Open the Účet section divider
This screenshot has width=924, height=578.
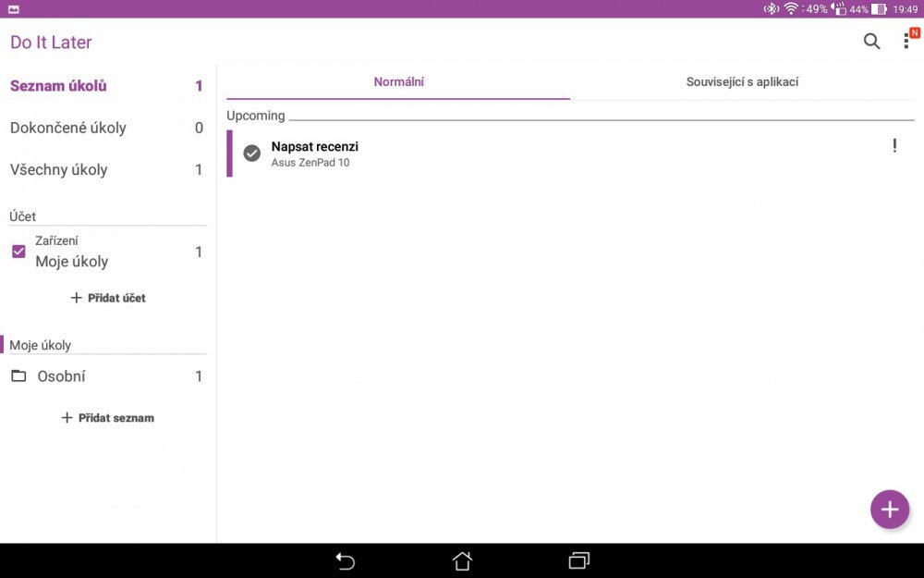[22, 215]
